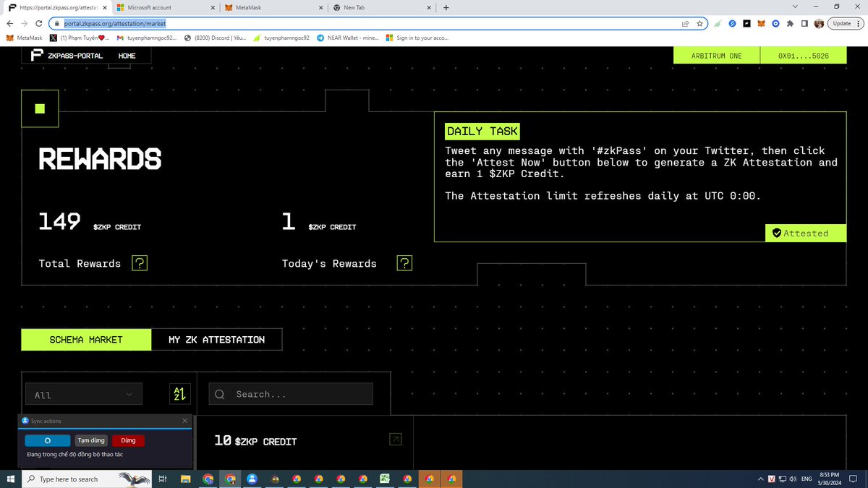Open a new browser tab with plus button

point(446,7)
